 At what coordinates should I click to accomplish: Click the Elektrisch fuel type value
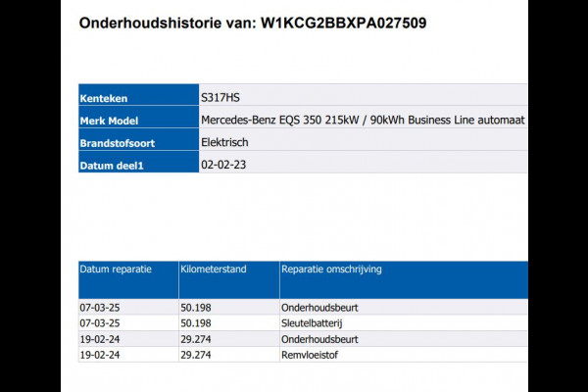pos(227,143)
